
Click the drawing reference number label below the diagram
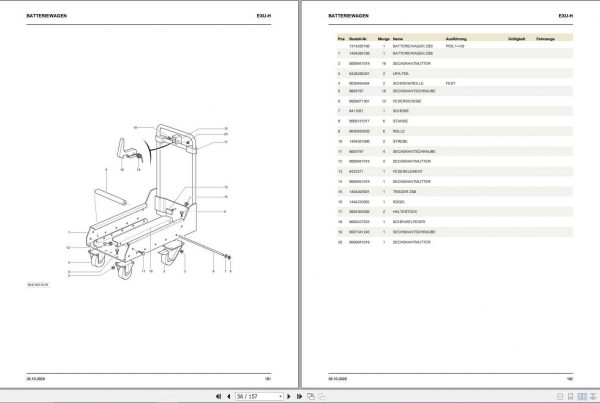coord(38,285)
